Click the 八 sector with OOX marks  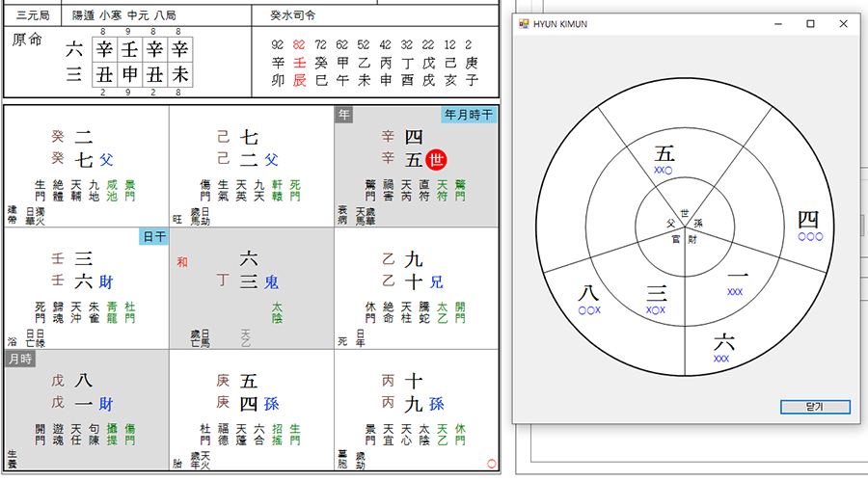[588, 293]
